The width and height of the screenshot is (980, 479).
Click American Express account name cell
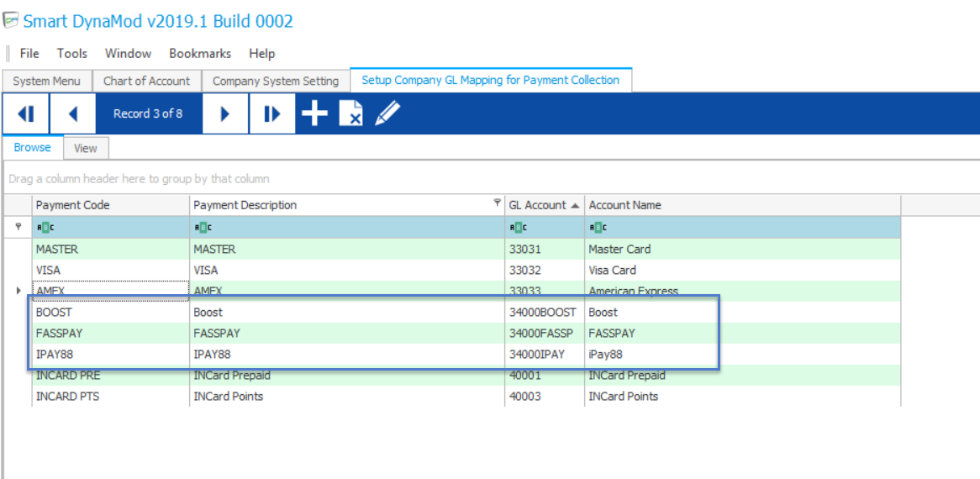click(x=742, y=291)
